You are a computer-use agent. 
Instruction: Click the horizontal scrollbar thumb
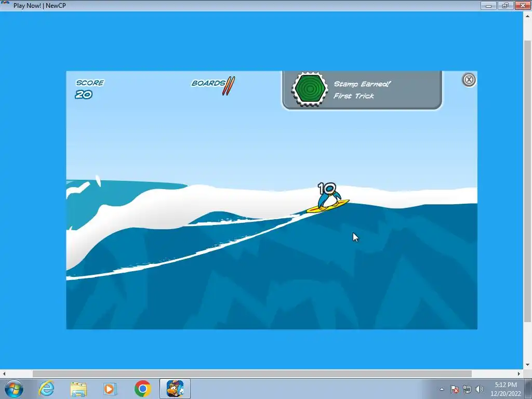point(252,374)
